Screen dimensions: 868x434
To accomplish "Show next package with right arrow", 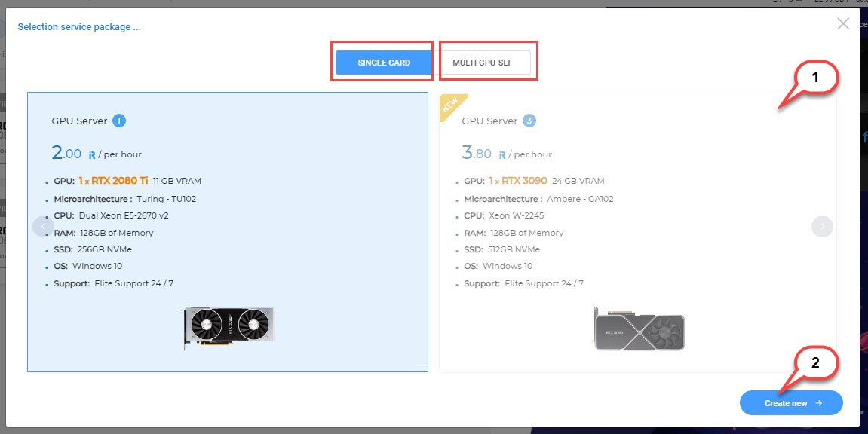I will click(822, 226).
